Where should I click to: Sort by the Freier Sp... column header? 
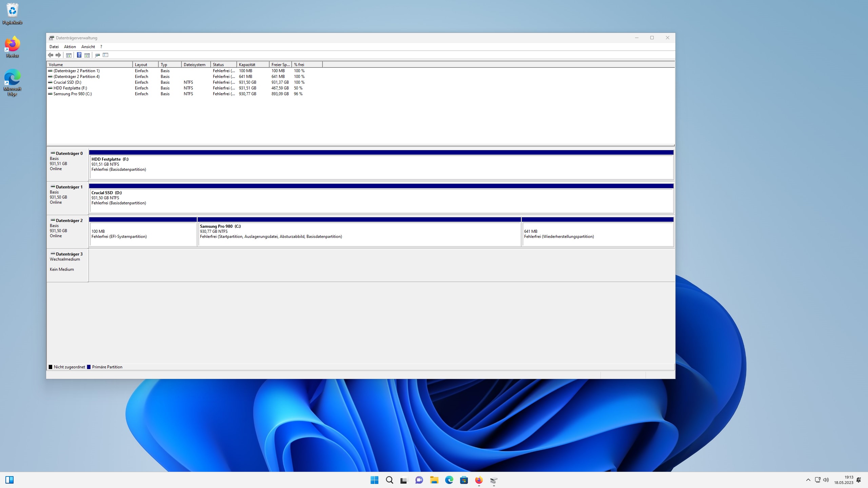point(280,64)
